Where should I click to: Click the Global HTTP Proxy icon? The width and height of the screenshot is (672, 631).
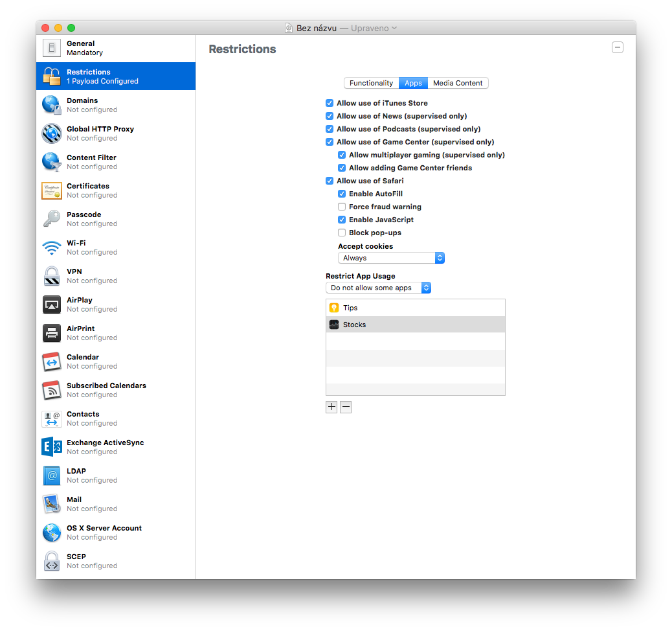[51, 133]
